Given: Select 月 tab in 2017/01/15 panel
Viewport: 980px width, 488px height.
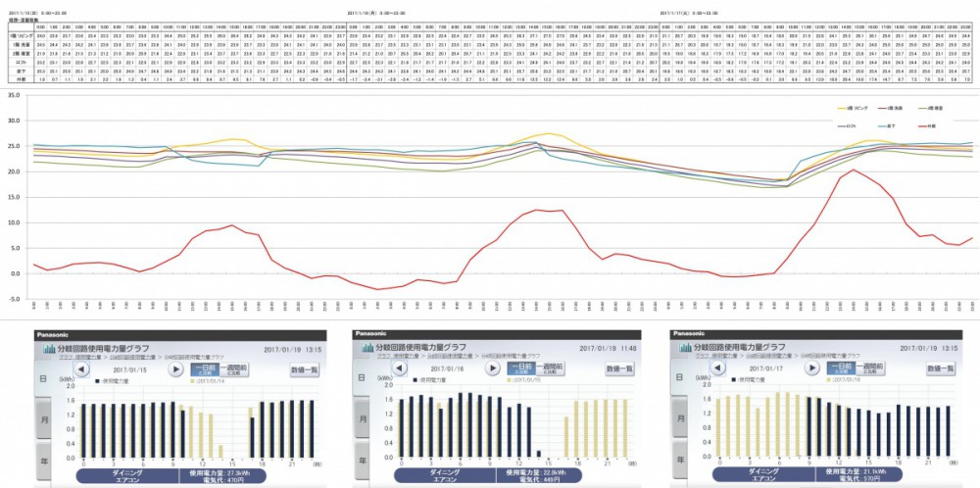Looking at the screenshot, I should coord(43,419).
